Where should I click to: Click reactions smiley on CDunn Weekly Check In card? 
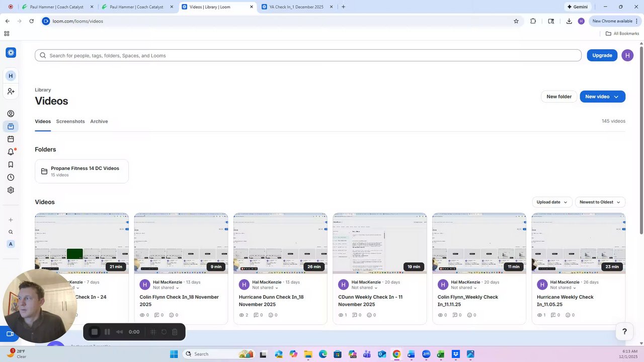tap(370, 315)
